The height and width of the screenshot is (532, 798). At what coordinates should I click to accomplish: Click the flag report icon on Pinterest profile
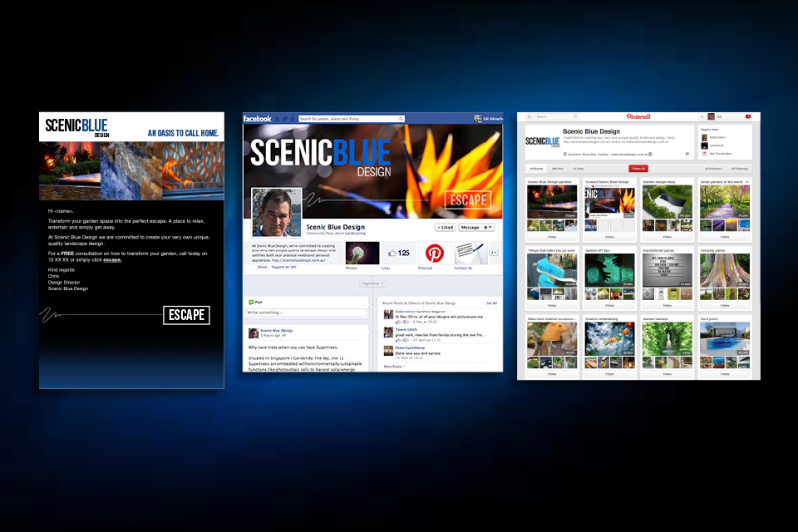[687, 154]
